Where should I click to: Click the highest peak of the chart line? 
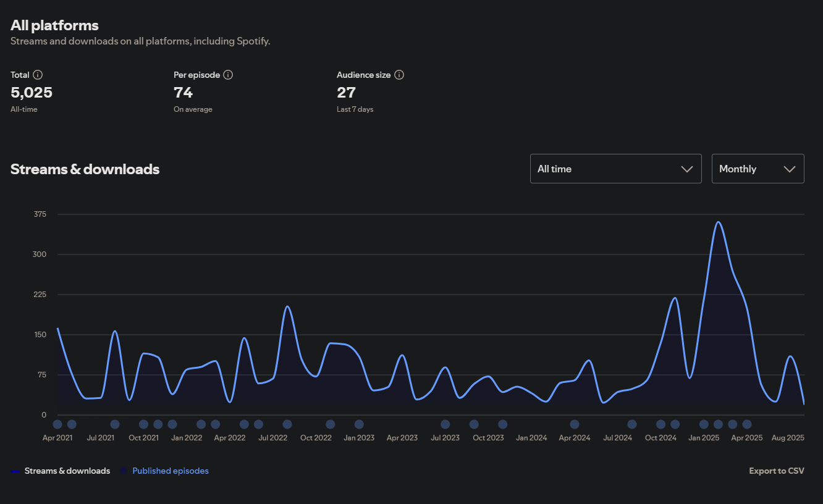(718, 222)
